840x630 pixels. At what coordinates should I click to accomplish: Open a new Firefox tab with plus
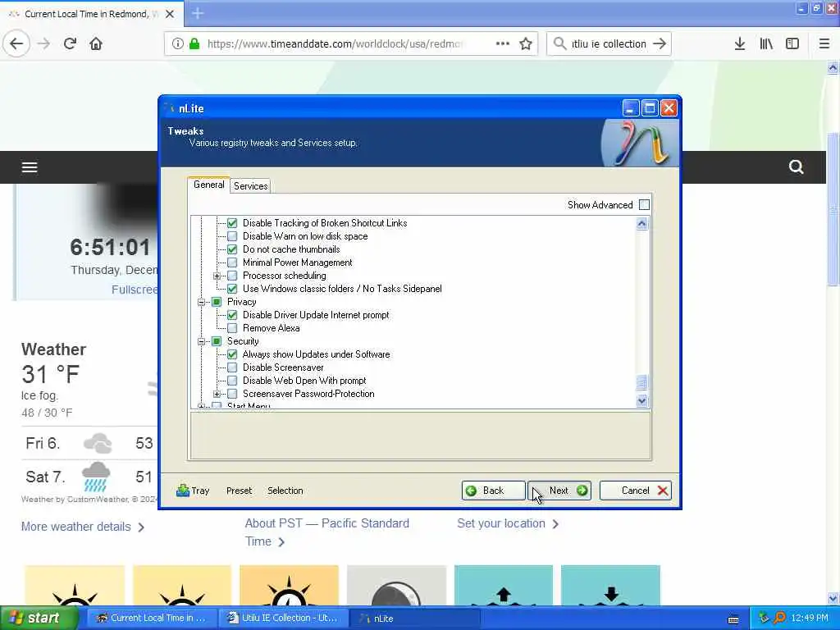[x=198, y=13]
